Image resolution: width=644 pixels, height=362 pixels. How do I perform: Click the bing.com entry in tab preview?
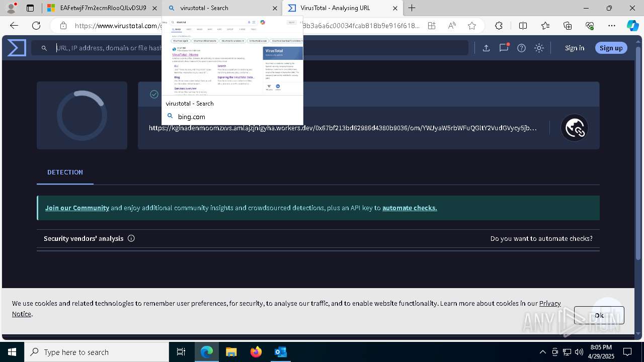click(x=191, y=117)
